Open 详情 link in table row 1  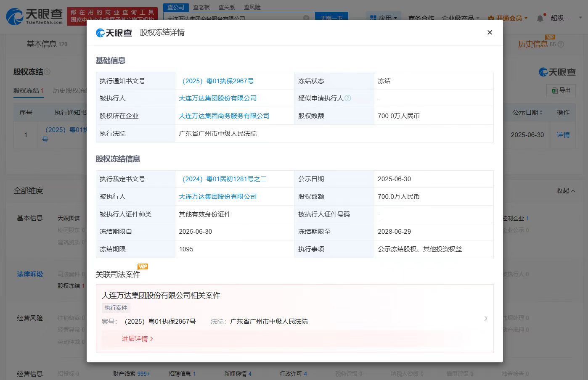[x=563, y=135]
